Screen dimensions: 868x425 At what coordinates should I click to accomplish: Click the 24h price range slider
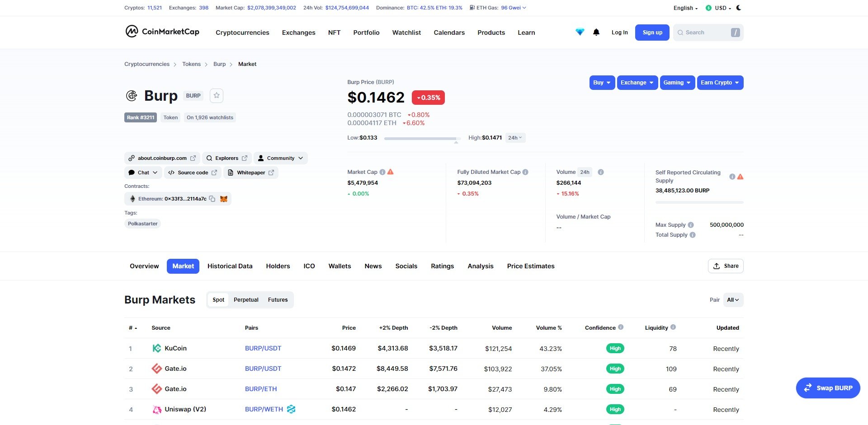click(422, 139)
